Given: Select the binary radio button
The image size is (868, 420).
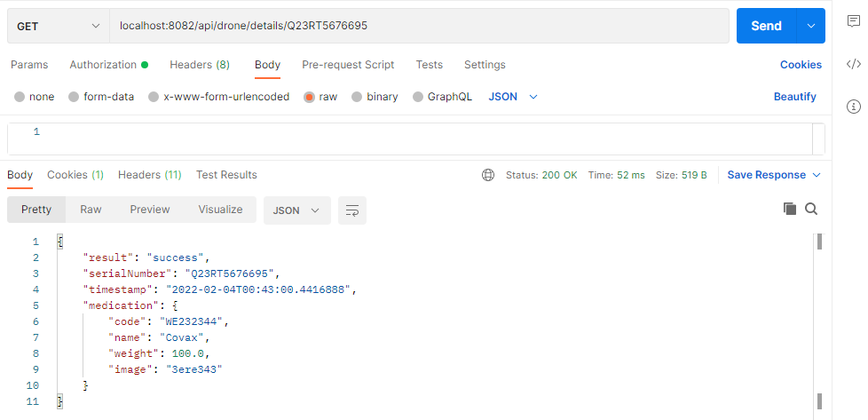Looking at the screenshot, I should pos(357,97).
